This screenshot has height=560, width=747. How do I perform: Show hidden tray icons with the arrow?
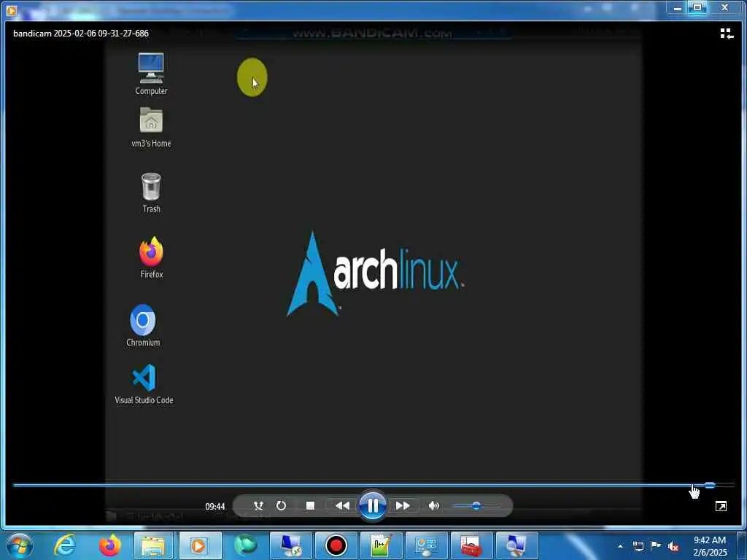tap(620, 546)
